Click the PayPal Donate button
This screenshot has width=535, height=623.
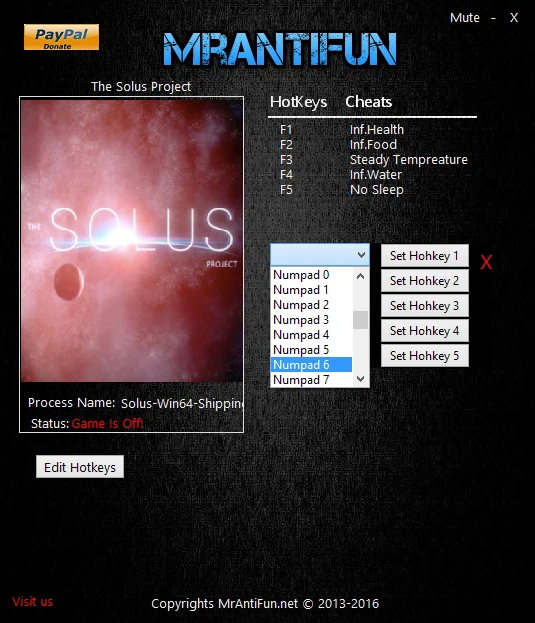coord(61,37)
